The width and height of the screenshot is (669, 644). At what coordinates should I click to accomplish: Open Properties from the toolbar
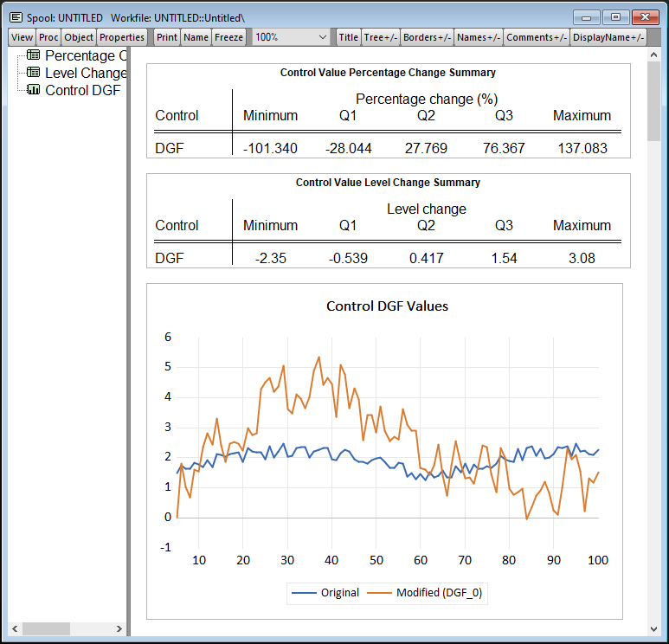pyautogui.click(x=122, y=37)
